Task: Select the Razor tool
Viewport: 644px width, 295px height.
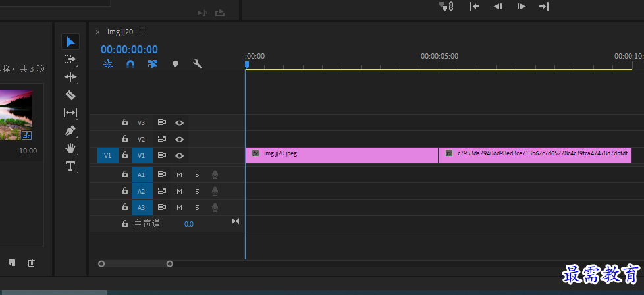Action: tap(70, 95)
